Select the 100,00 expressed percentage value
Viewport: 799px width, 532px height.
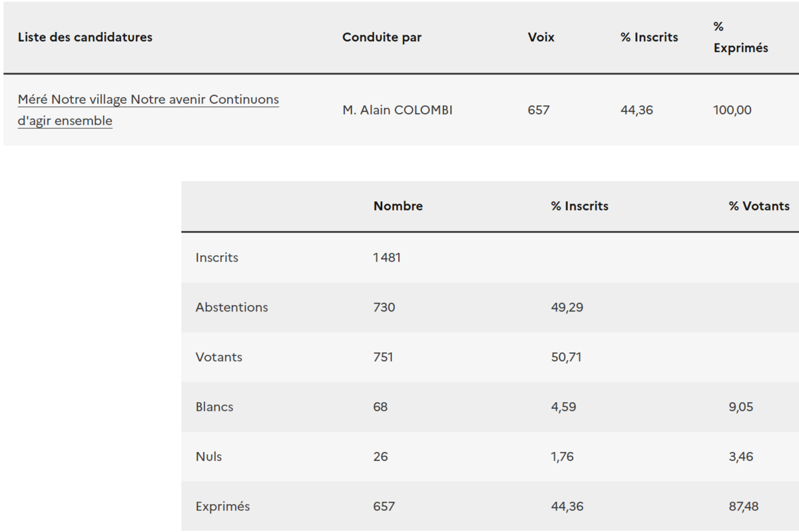(x=732, y=111)
